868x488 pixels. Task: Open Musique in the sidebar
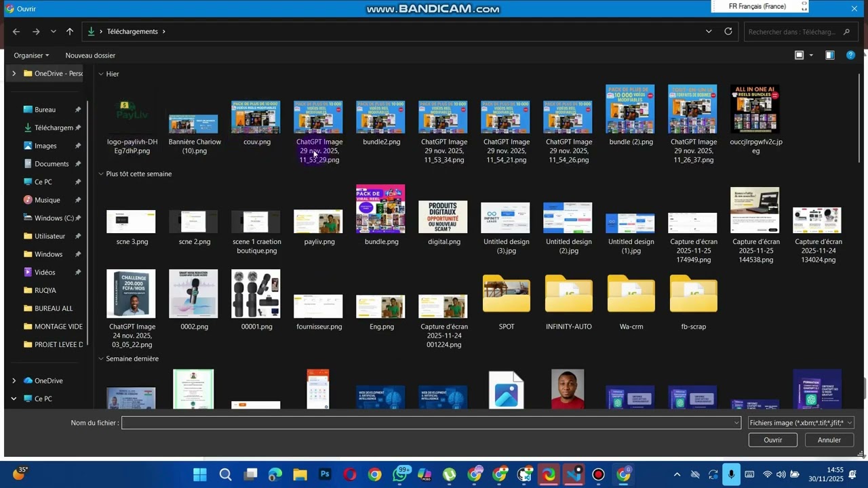tap(47, 200)
